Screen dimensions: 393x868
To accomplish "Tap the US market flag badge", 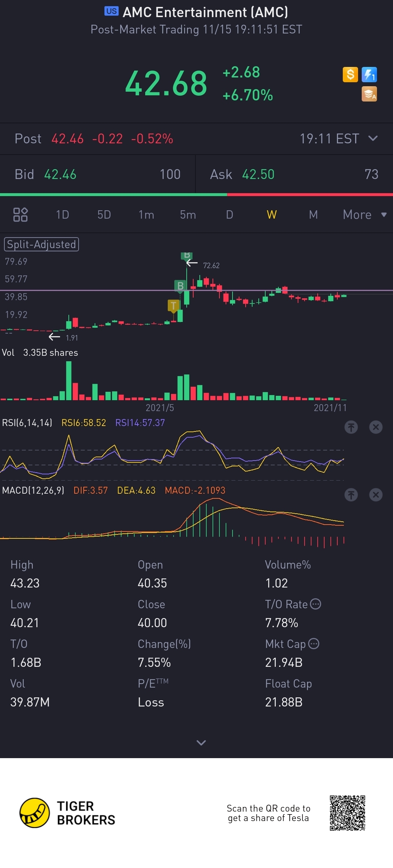I will (x=111, y=11).
